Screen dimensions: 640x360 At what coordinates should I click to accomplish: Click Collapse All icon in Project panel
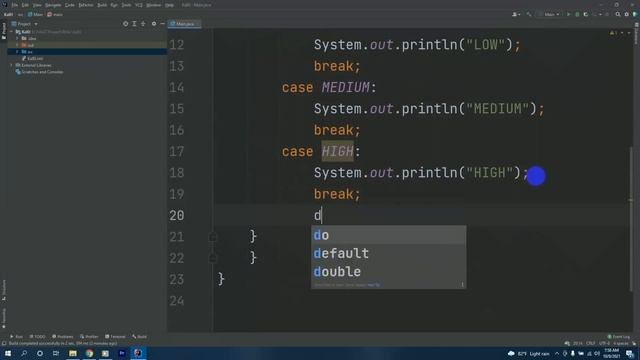coord(143,24)
